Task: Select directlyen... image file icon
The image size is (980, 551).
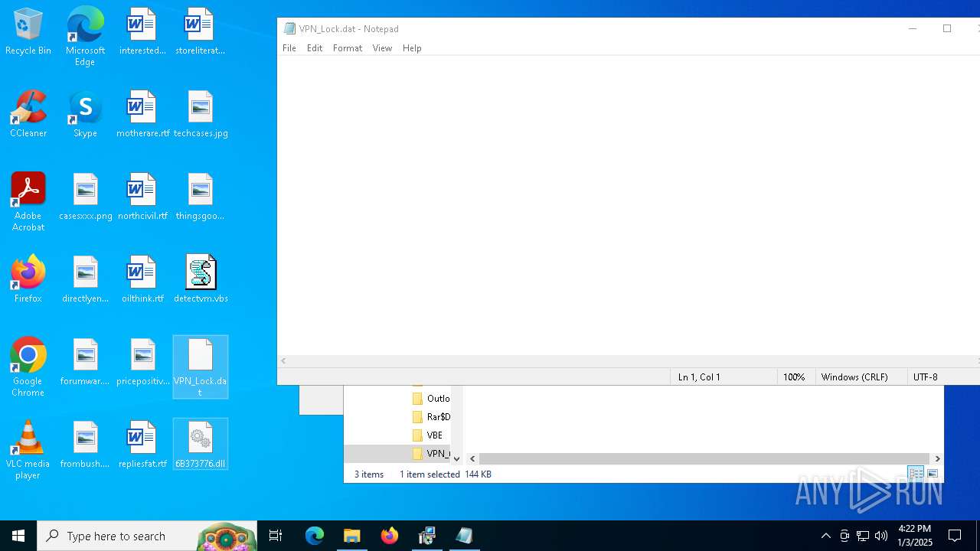Action: tap(85, 280)
